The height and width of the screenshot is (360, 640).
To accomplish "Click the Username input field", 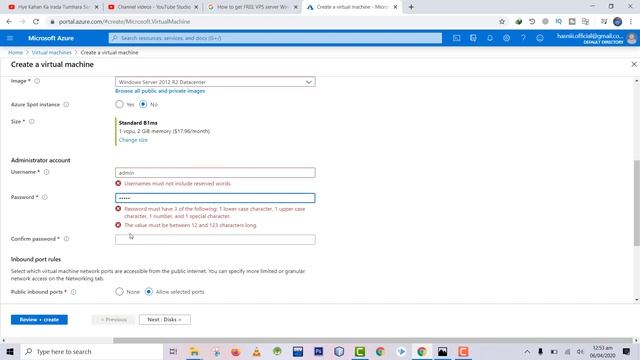I will [x=215, y=173].
